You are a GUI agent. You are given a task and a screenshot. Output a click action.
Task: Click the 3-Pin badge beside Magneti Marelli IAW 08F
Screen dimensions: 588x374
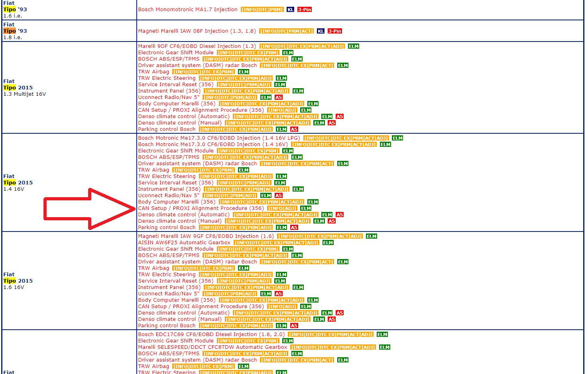(335, 31)
